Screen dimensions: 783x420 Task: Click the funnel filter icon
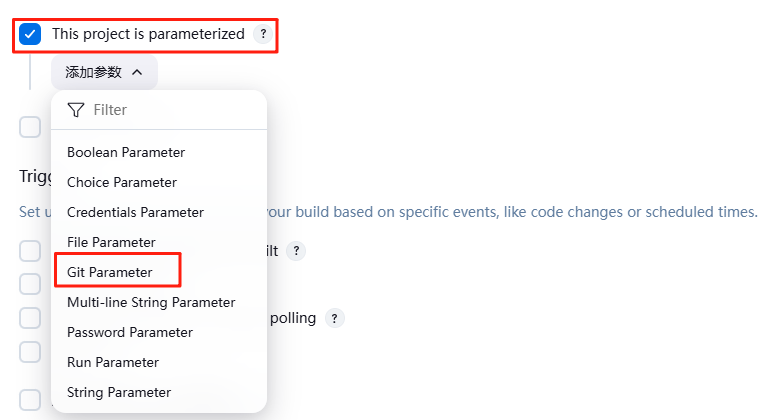(76, 110)
